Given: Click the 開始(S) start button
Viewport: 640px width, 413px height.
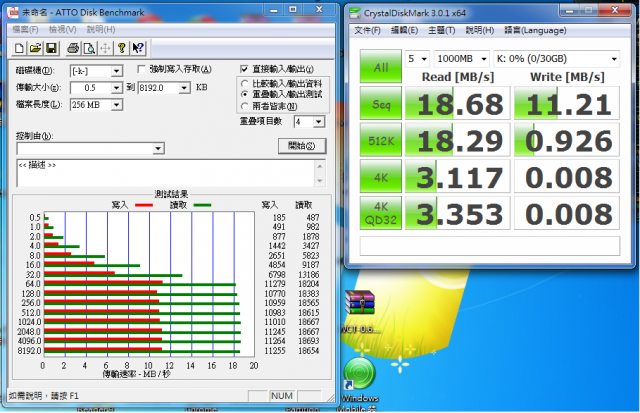Looking at the screenshot, I should click(302, 146).
